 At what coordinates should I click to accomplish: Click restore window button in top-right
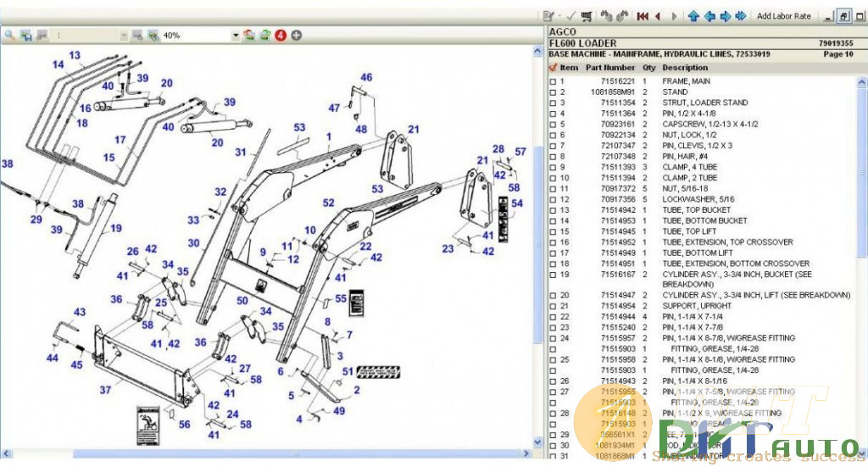tap(843, 16)
